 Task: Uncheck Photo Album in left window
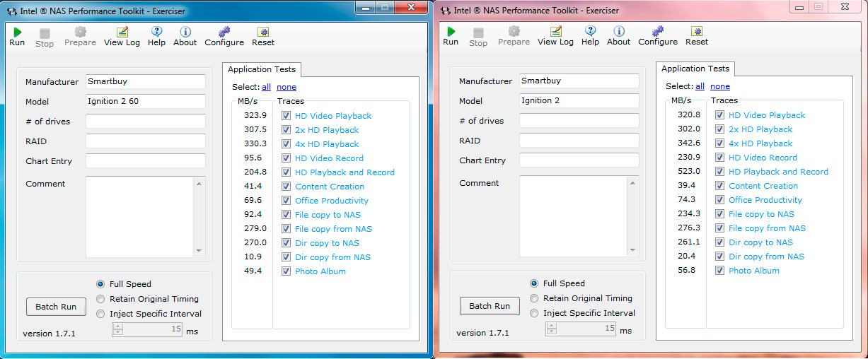[286, 271]
